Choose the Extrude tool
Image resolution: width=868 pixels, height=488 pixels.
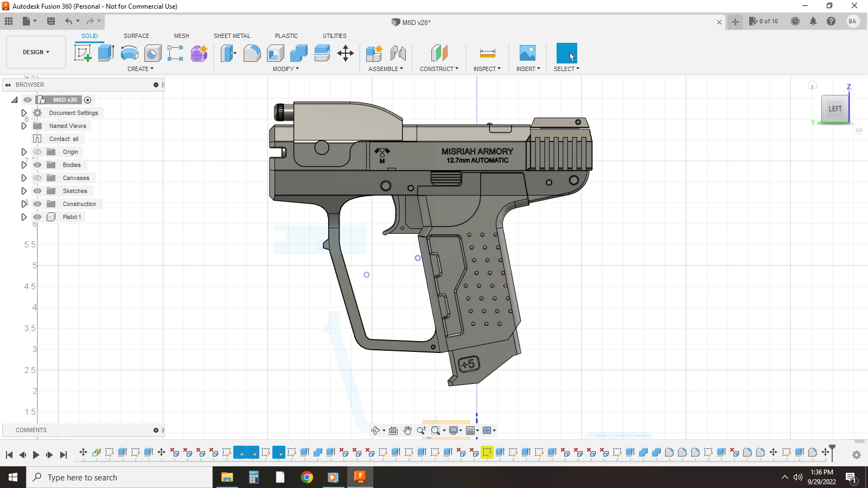[106, 53]
